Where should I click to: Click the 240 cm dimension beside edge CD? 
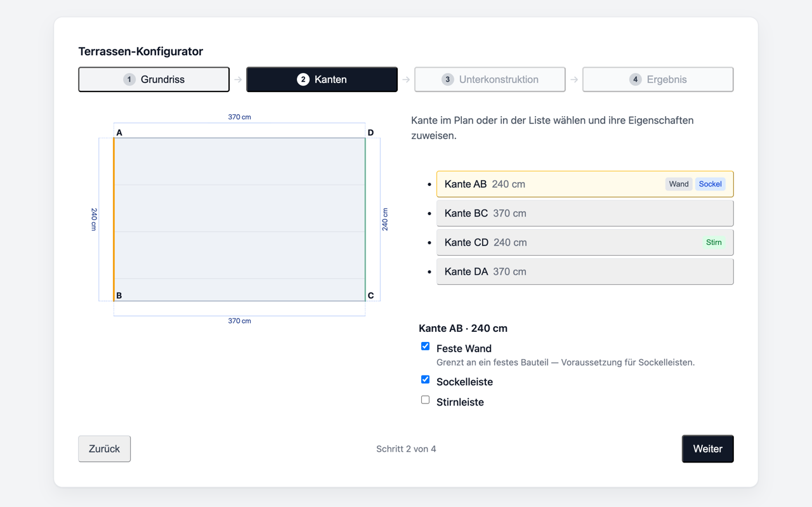(x=385, y=220)
